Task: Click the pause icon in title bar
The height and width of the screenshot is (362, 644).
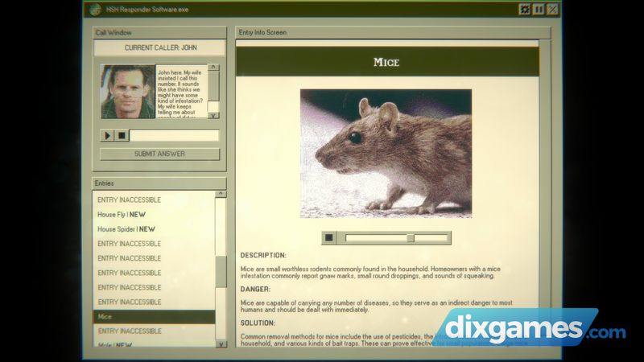Action: point(539,10)
